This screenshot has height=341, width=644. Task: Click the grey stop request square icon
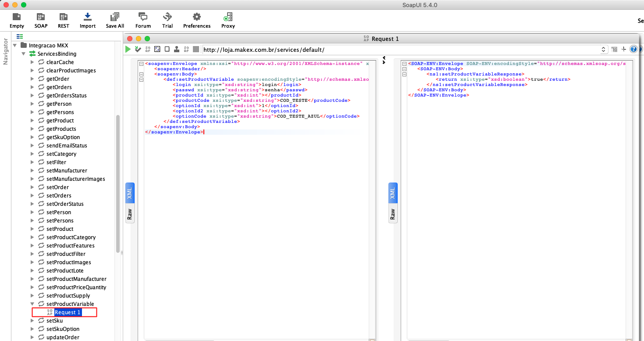[196, 49]
